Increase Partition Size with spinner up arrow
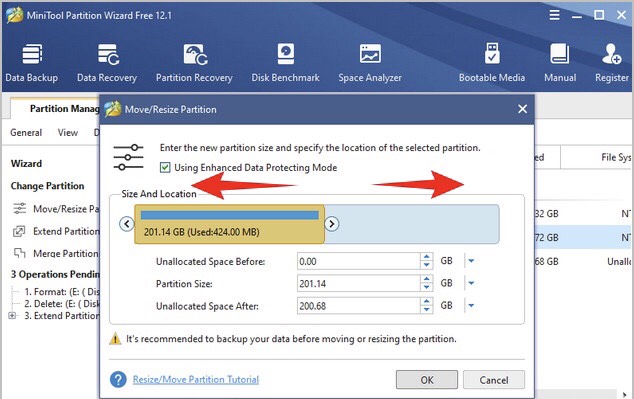 pos(427,279)
